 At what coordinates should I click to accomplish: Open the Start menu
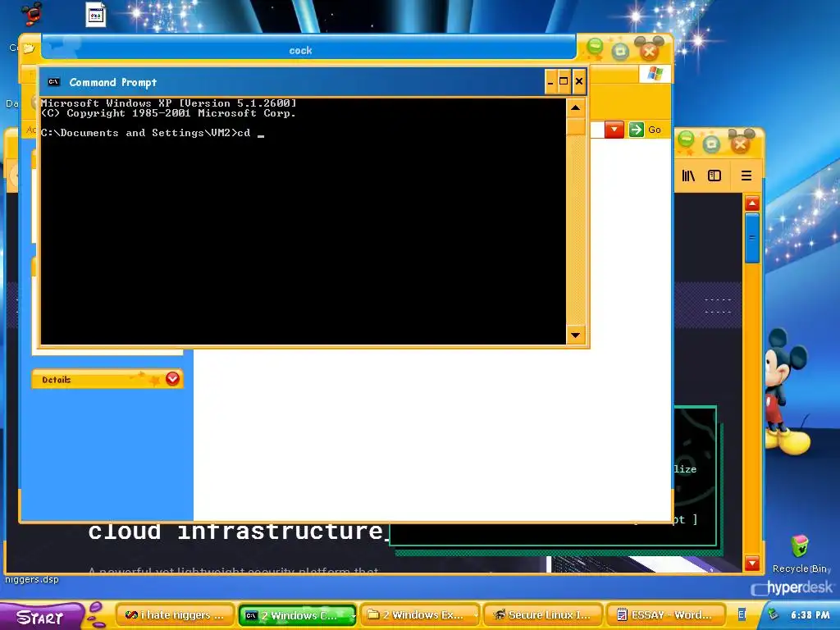(40, 617)
